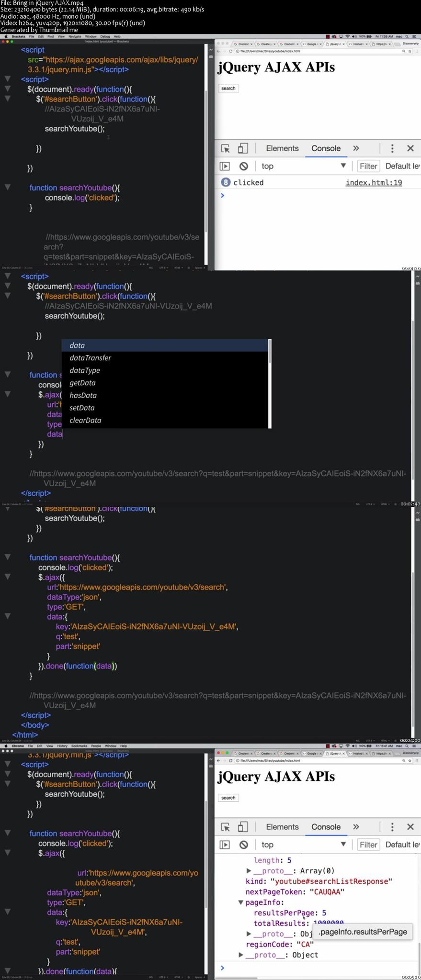Click kind "youtube#searchListResponse" value in console
This screenshot has width=421, height=980.
click(331, 881)
